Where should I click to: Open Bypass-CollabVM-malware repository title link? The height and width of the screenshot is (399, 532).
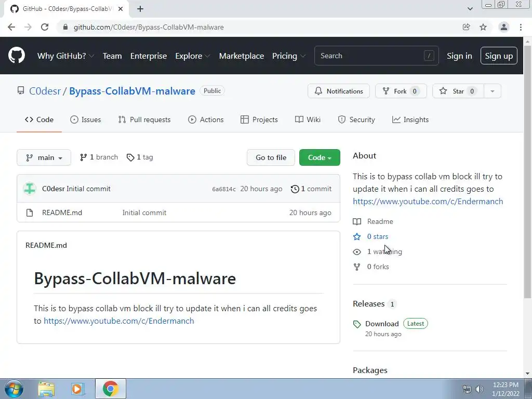pos(132,91)
